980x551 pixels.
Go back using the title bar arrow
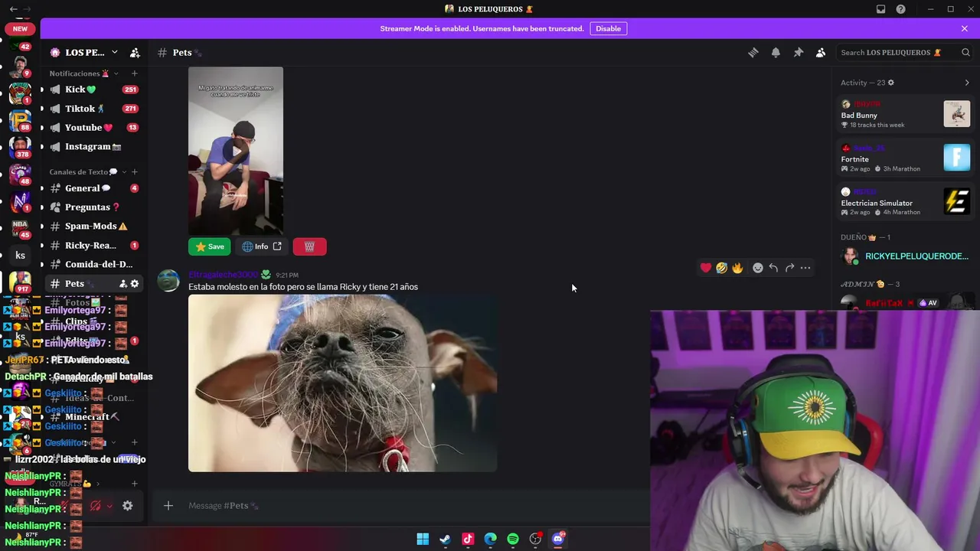(x=13, y=9)
